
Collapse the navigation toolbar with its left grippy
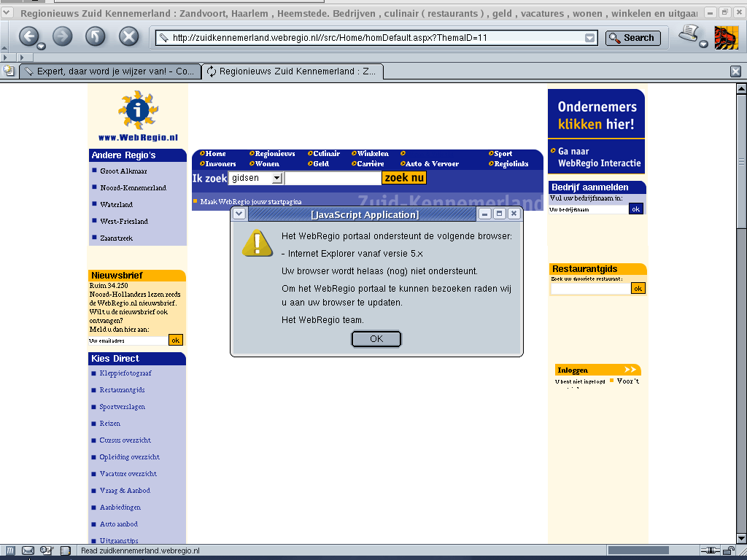(x=4, y=36)
